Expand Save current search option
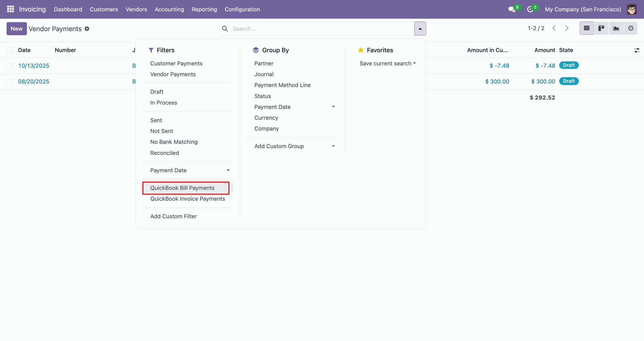This screenshot has width=644, height=341. (387, 63)
